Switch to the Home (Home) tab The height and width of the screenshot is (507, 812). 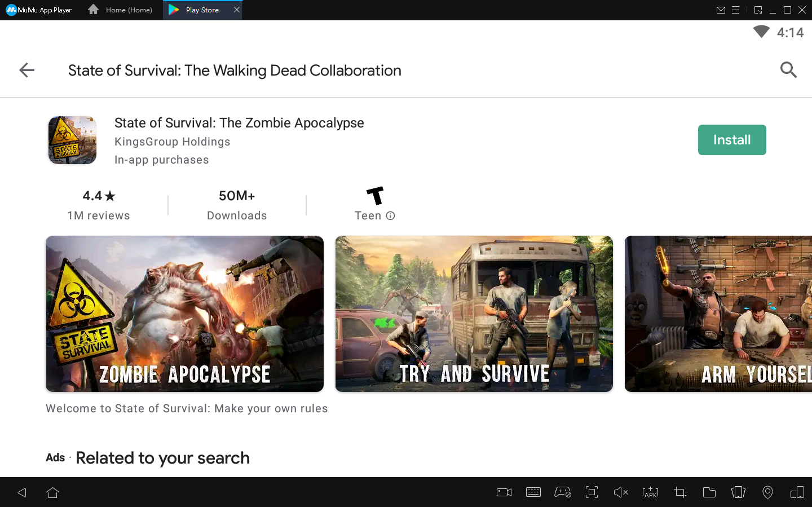(121, 10)
